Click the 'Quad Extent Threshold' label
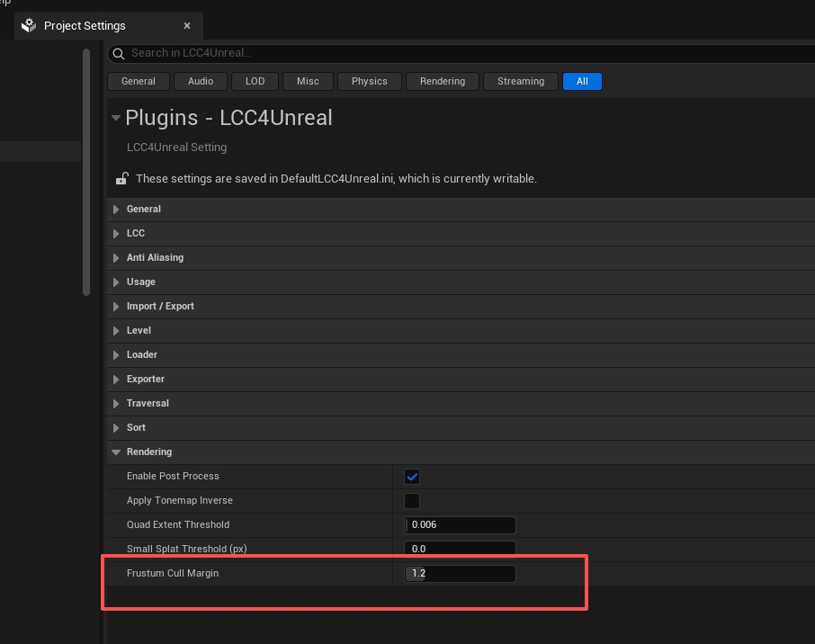Viewport: 815px width, 644px height. click(x=178, y=525)
